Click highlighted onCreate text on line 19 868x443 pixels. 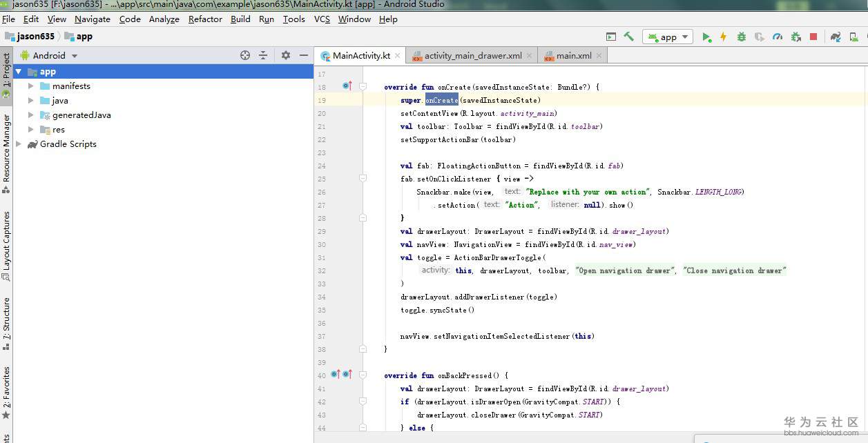[x=442, y=100]
